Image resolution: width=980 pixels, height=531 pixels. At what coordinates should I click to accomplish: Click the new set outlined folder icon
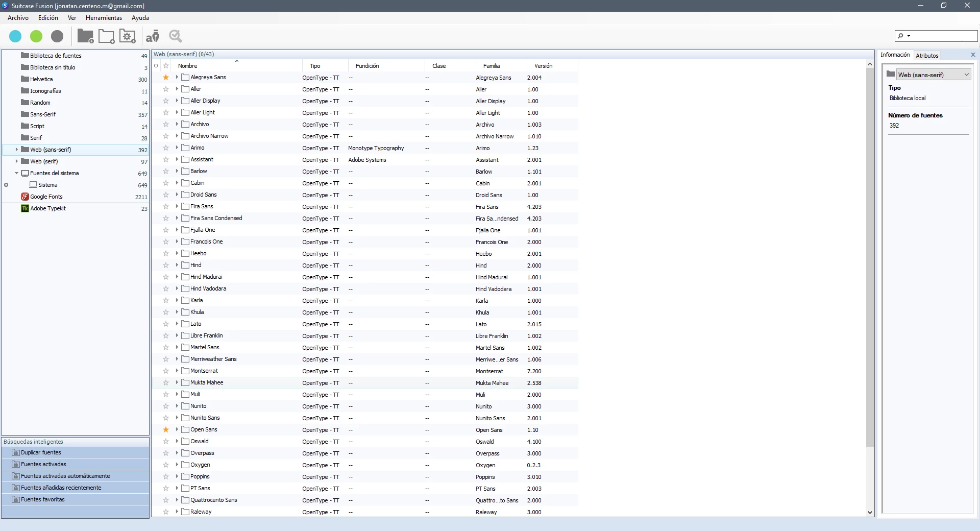pyautogui.click(x=106, y=36)
